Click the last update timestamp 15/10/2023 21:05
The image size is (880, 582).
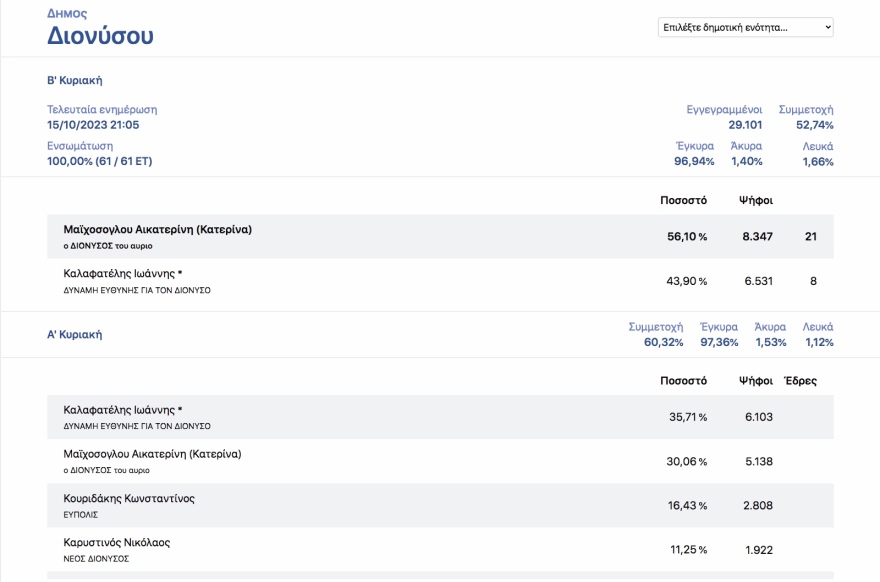point(93,125)
